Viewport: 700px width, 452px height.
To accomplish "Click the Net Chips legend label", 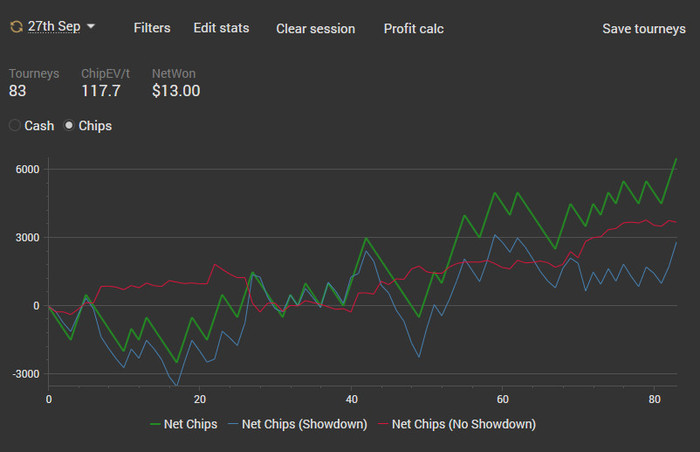I will (191, 424).
